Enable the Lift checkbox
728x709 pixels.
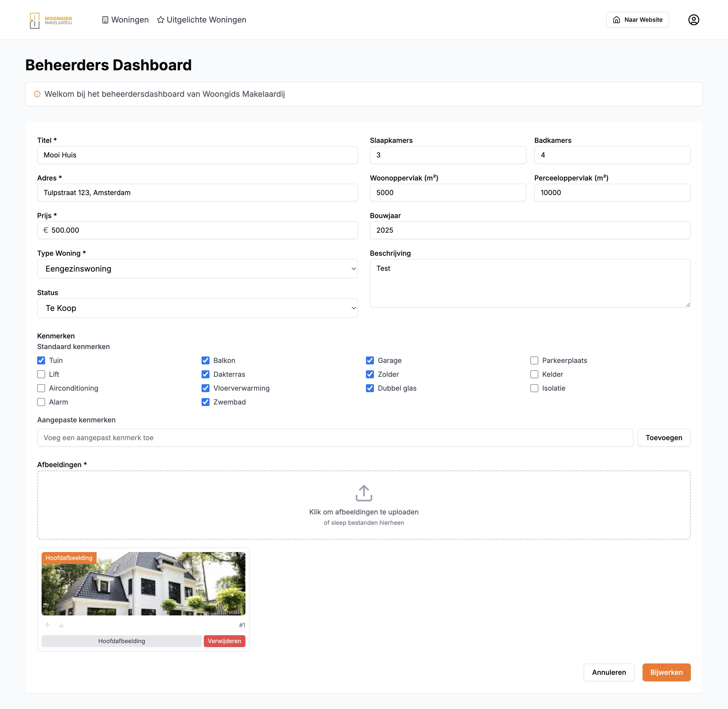pyautogui.click(x=41, y=374)
